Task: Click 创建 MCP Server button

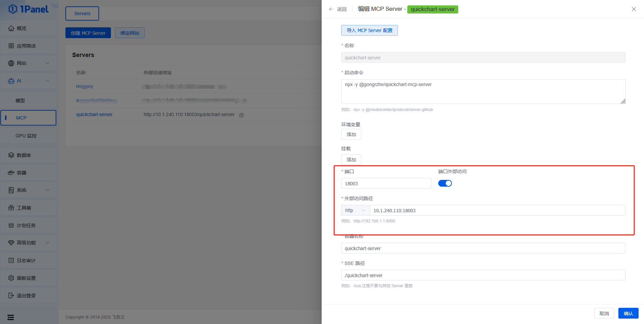Action: click(88, 33)
